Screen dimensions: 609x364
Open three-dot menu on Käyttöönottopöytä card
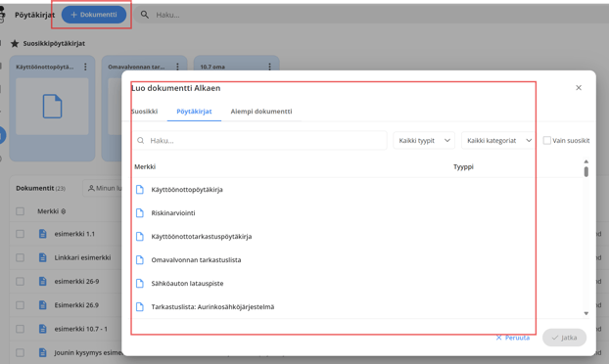coord(85,67)
